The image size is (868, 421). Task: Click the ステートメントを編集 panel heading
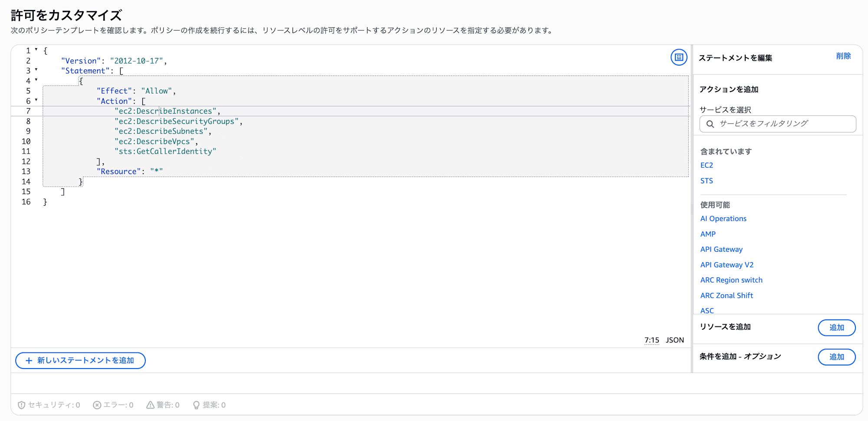point(735,58)
